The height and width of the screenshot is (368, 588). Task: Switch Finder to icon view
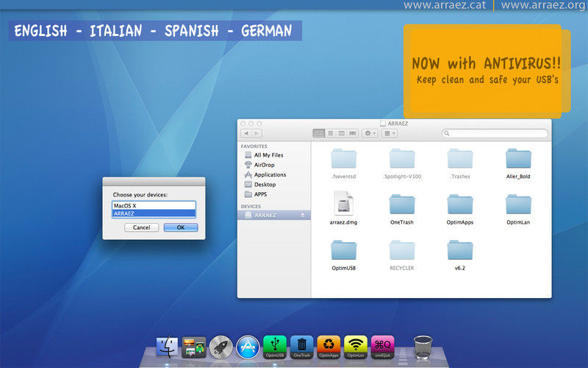click(319, 133)
